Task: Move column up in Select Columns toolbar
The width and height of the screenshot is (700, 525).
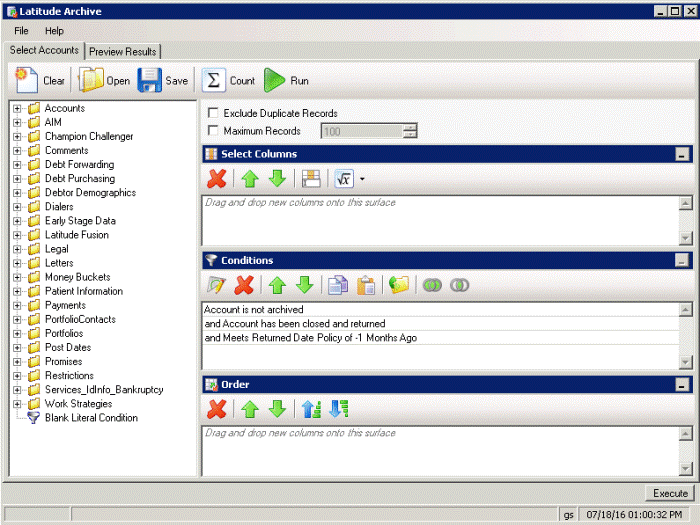Action: click(x=250, y=179)
